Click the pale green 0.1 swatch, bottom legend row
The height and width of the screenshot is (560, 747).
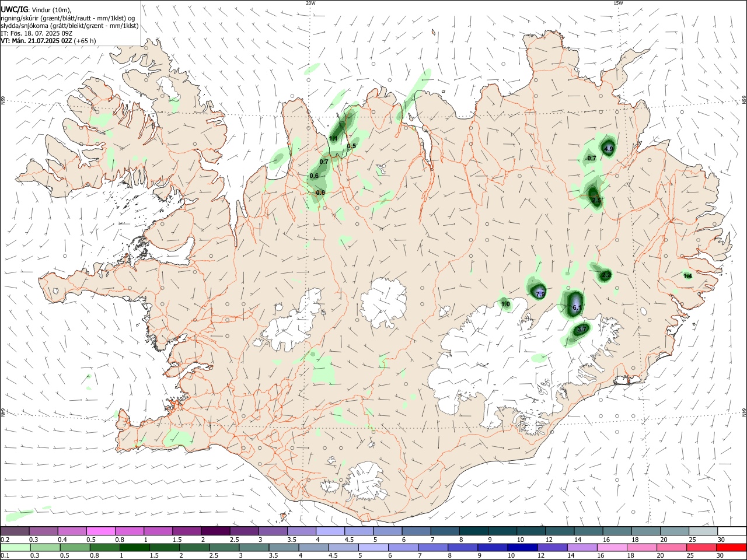tap(15, 547)
